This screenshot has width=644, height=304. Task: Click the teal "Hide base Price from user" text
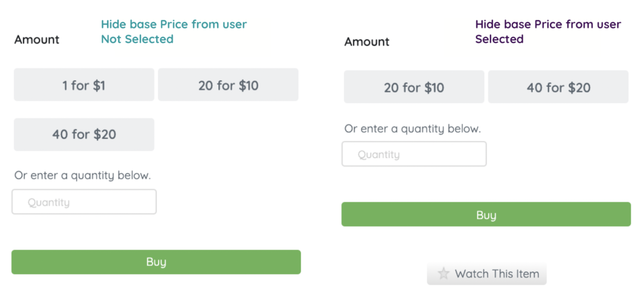click(174, 24)
